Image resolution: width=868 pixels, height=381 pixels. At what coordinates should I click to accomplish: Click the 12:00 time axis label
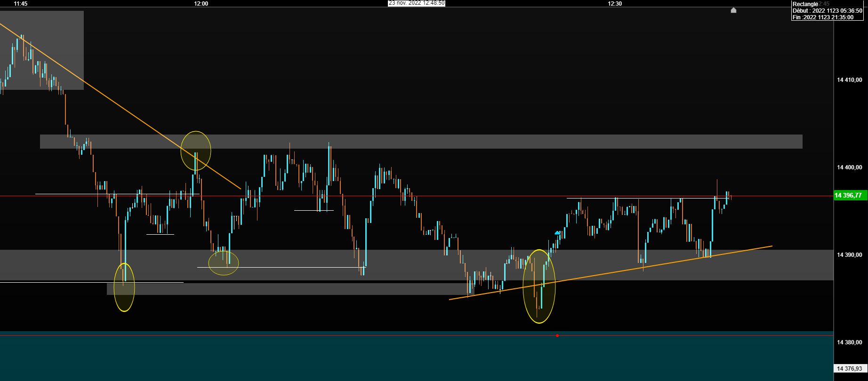click(x=201, y=3)
